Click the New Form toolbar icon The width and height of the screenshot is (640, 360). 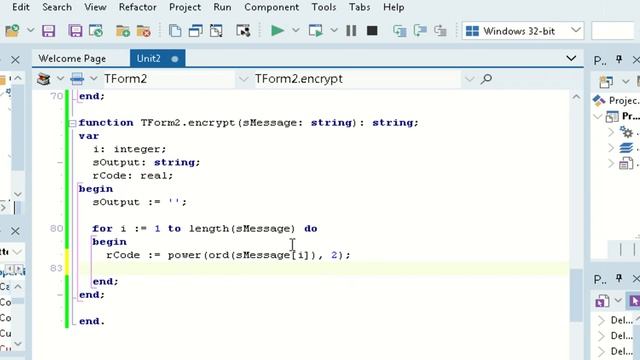(x=243, y=31)
